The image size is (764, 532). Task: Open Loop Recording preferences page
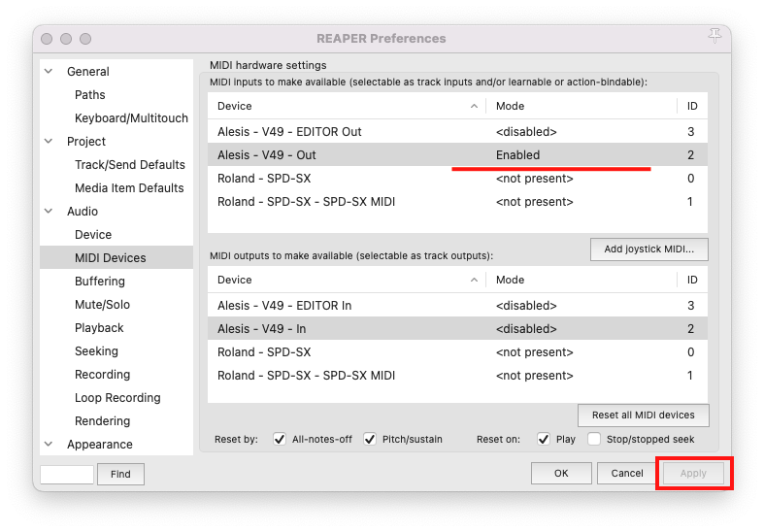tap(117, 398)
